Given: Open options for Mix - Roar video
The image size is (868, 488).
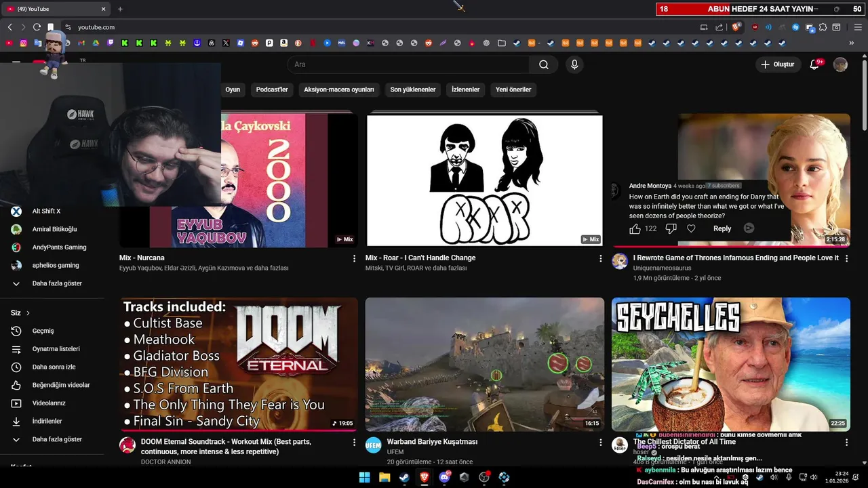Looking at the screenshot, I should 600,258.
